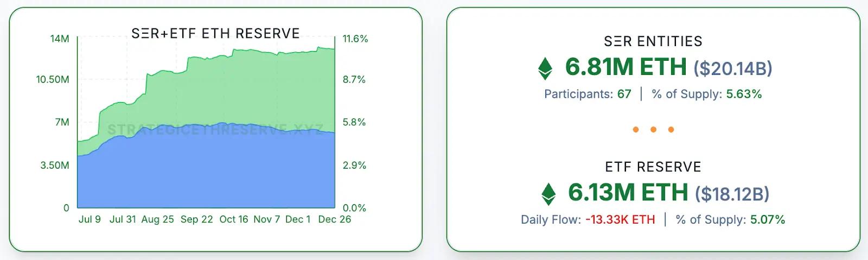The image size is (868, 260).
Task: Click the Ethereum icon beside 6.81M ETH
Action: pos(545,68)
